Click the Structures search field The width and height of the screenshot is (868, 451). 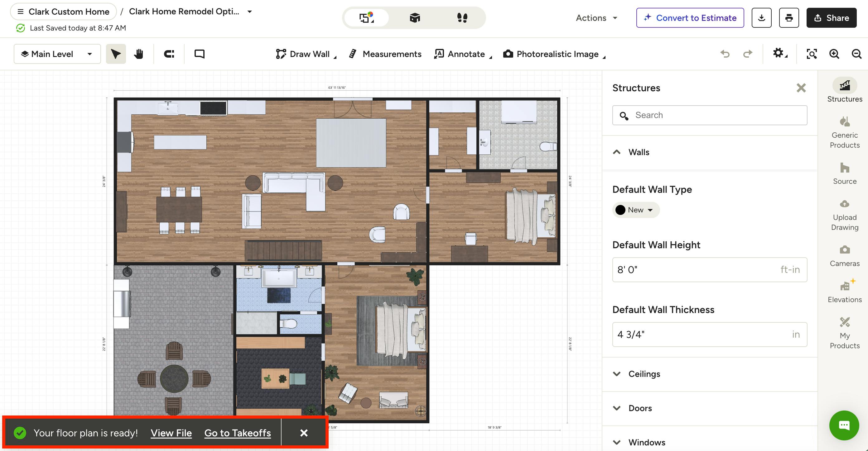(x=710, y=115)
